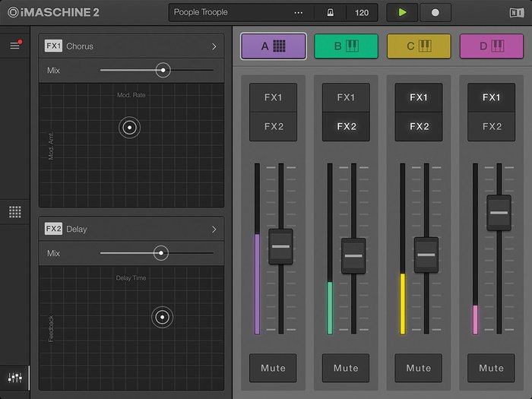
Task: Open the tempo 120 setting
Action: (x=362, y=13)
